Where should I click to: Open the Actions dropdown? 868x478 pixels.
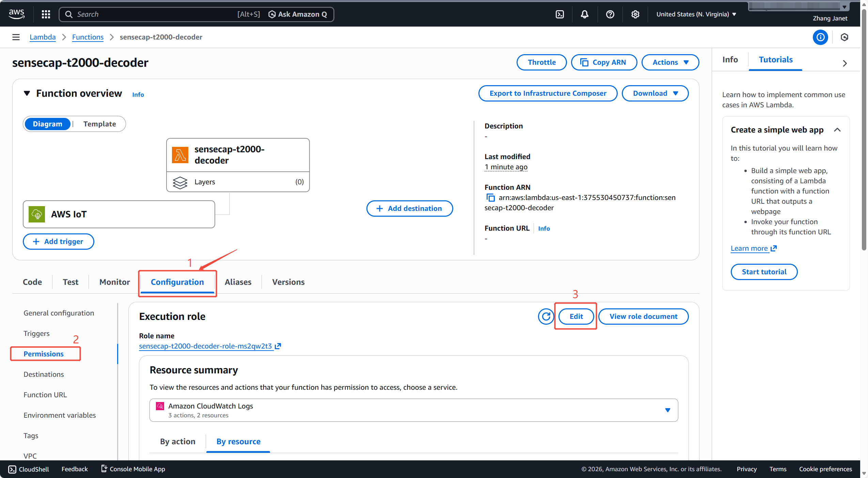point(670,62)
